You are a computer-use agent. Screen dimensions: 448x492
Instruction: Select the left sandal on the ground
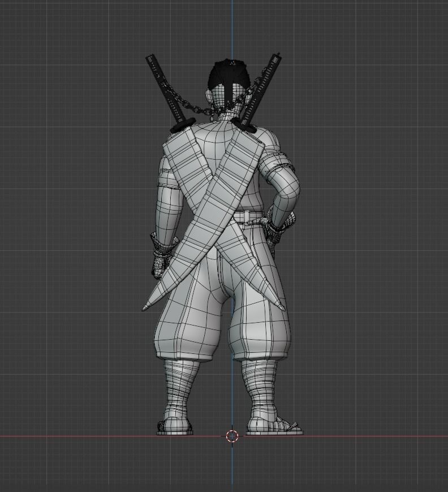(175, 427)
